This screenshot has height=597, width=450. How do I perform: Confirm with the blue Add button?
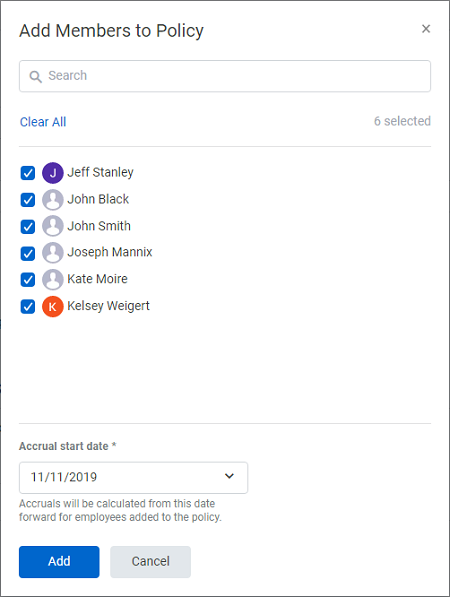(59, 562)
